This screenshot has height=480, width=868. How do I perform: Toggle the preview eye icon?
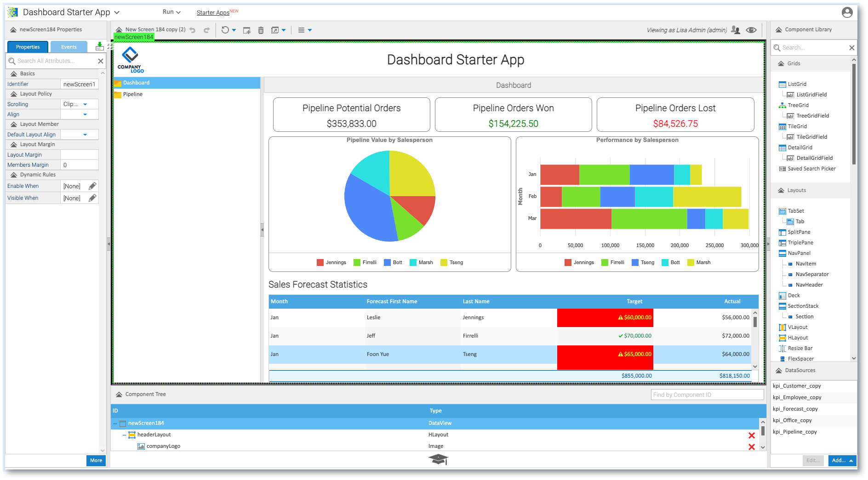[752, 29]
